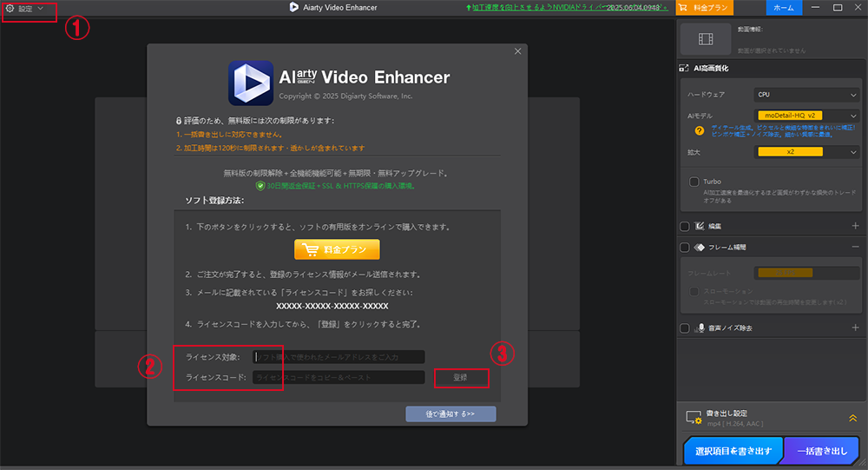Click the 登録 register button

pos(461,377)
